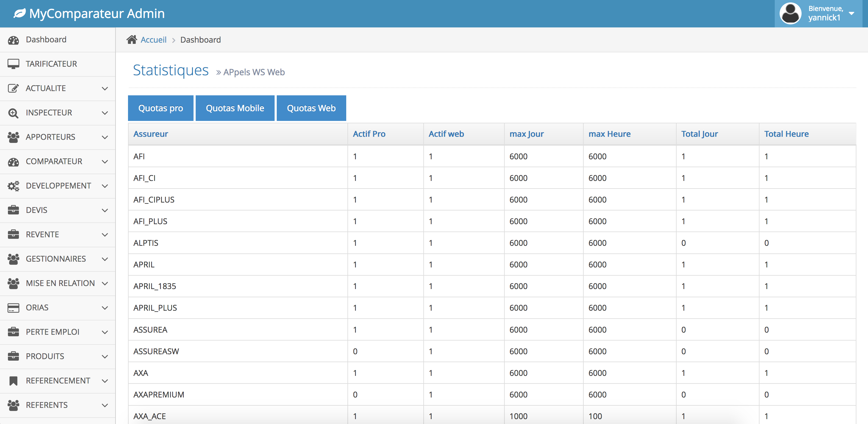Expand the REFERENTS chevron
The image size is (868, 424).
(x=105, y=405)
